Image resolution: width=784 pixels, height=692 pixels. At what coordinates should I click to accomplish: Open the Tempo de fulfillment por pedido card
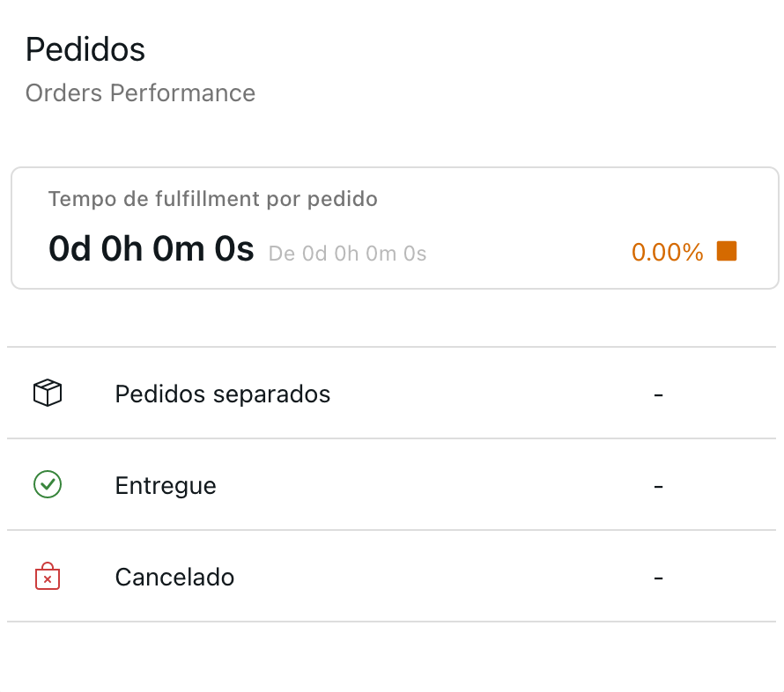[x=392, y=227]
